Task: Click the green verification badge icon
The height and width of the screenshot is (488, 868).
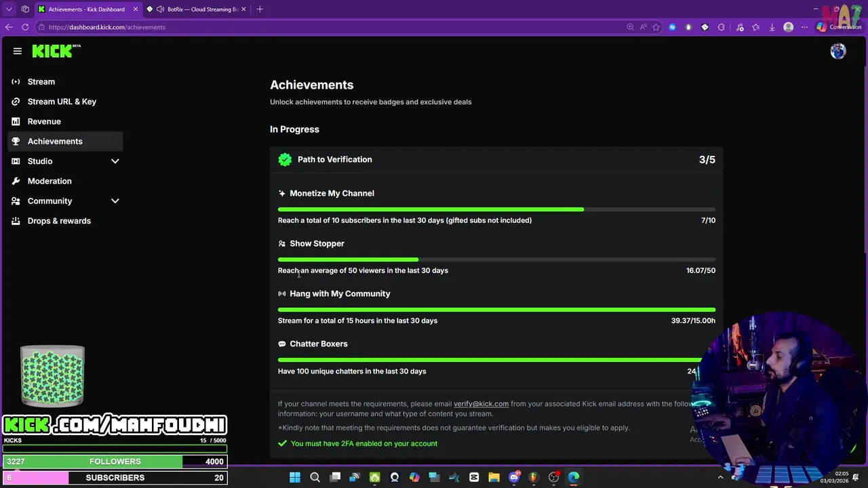Action: point(285,160)
